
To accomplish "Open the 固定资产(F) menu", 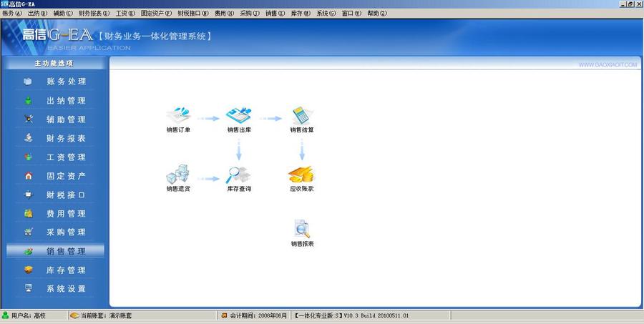I will pyautogui.click(x=156, y=13).
